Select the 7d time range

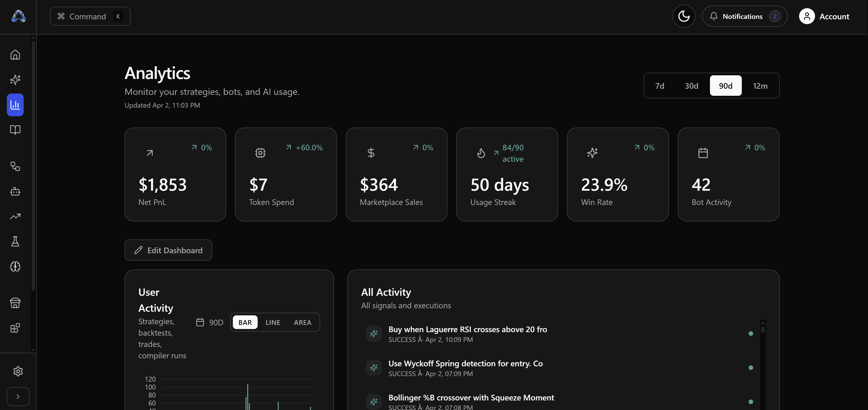pyautogui.click(x=659, y=86)
